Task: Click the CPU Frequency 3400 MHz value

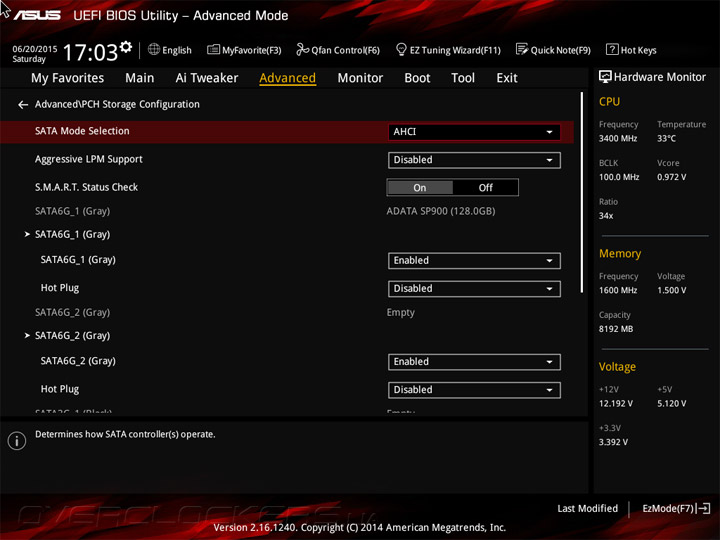Action: tap(618, 138)
